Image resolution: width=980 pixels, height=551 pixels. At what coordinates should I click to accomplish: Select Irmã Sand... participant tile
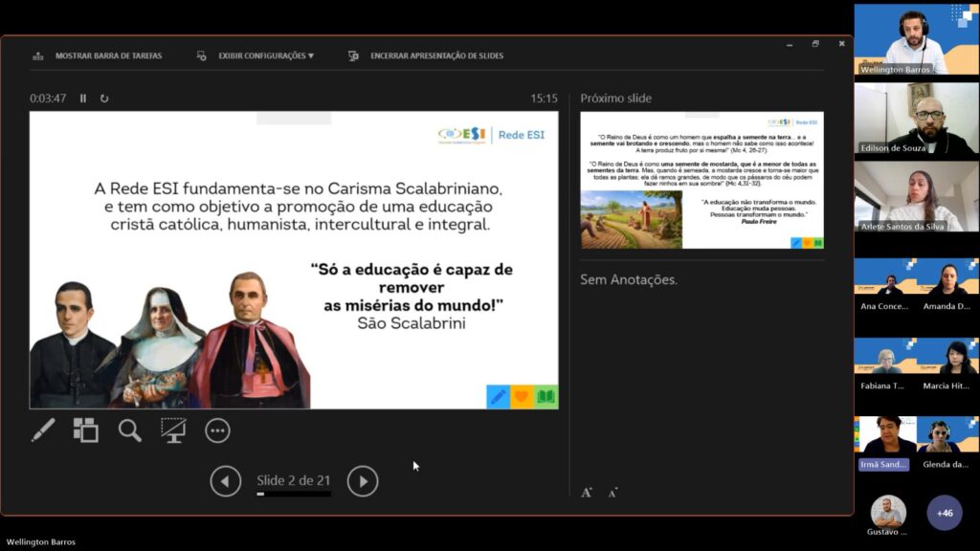pyautogui.click(x=885, y=443)
